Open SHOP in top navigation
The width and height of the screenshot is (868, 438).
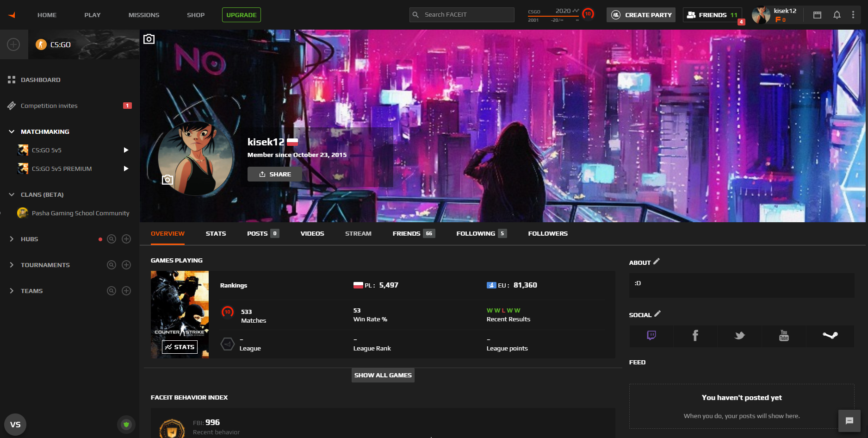point(196,15)
